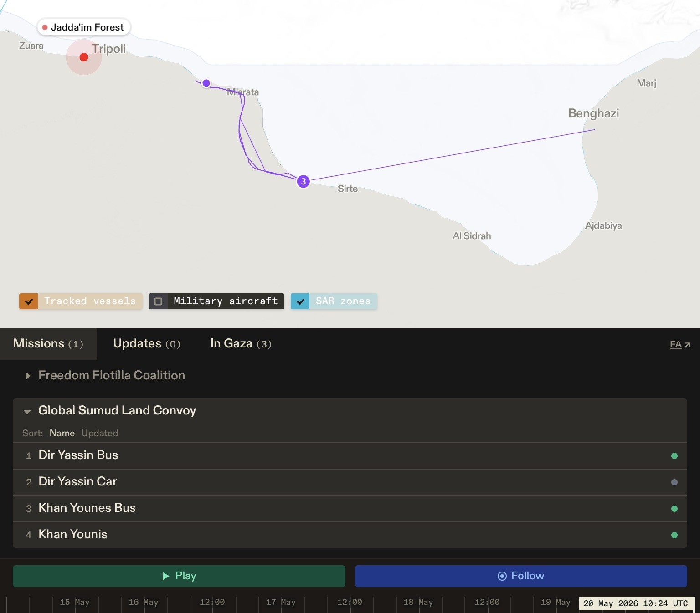Click the green status dot for Khan Younes Bus
This screenshot has height=613, width=700.
pyautogui.click(x=674, y=509)
